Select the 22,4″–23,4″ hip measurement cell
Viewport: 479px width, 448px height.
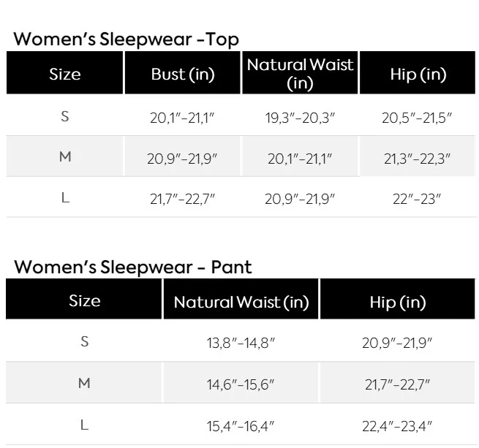click(397, 425)
